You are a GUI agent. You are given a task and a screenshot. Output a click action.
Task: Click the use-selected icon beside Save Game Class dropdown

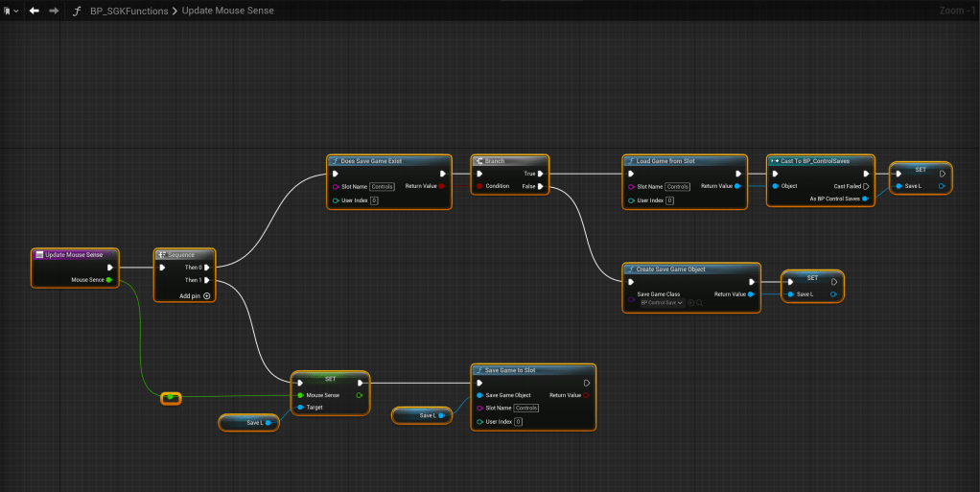[x=689, y=302]
